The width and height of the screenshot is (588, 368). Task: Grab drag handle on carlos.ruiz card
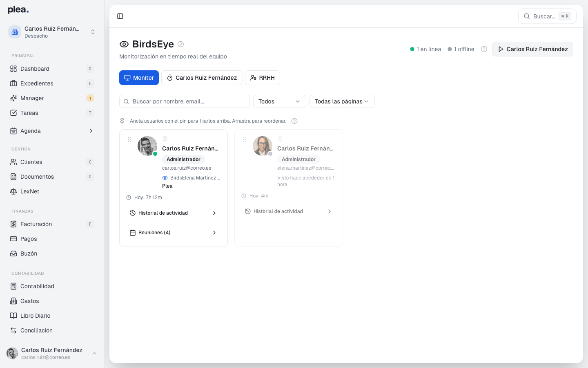point(129,139)
